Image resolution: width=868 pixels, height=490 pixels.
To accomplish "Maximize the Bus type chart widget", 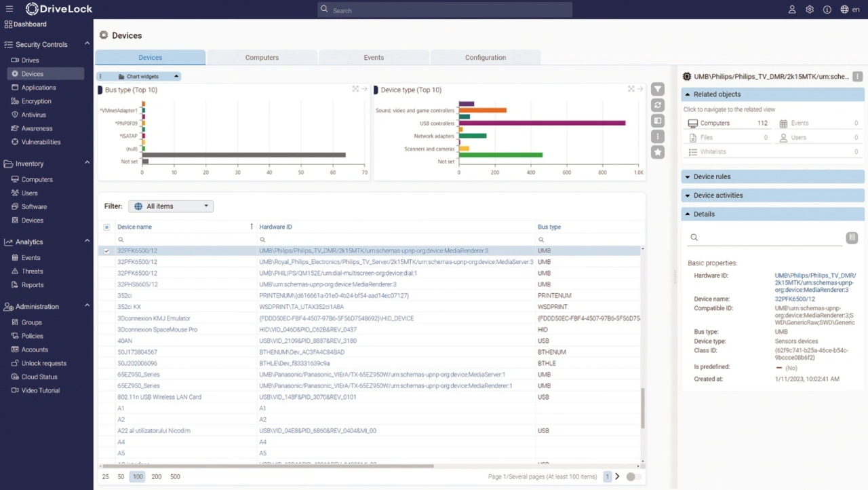I will [x=355, y=89].
